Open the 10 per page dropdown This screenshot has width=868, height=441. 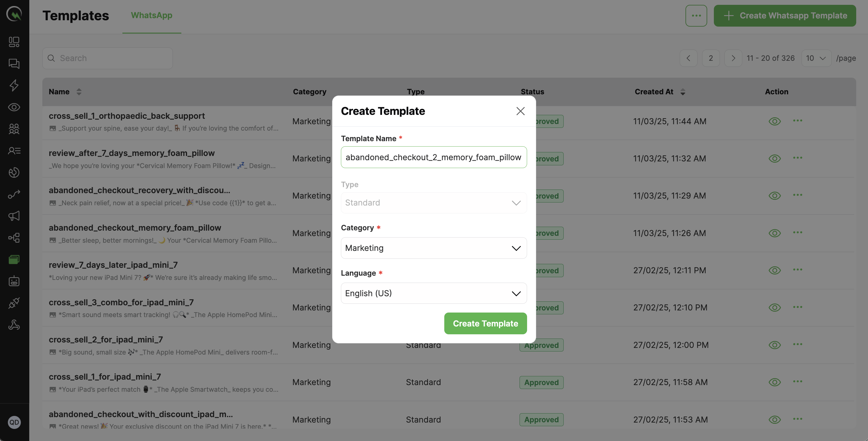pyautogui.click(x=816, y=58)
